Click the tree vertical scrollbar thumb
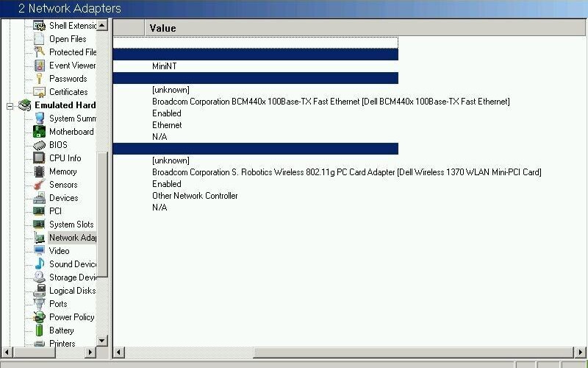 click(102, 214)
